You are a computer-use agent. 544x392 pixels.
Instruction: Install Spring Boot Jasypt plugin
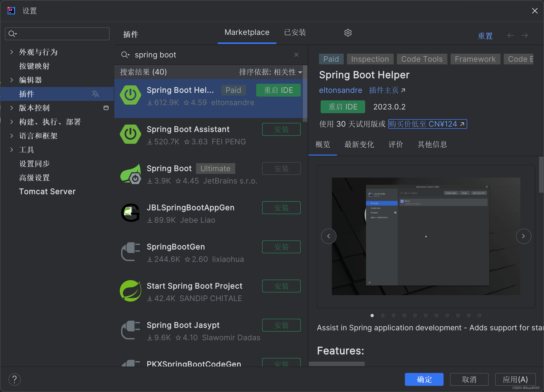click(x=281, y=325)
